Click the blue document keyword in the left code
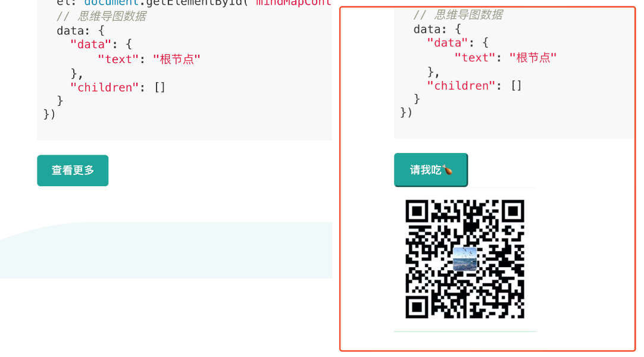Image resolution: width=644 pixels, height=357 pixels. [111, 2]
